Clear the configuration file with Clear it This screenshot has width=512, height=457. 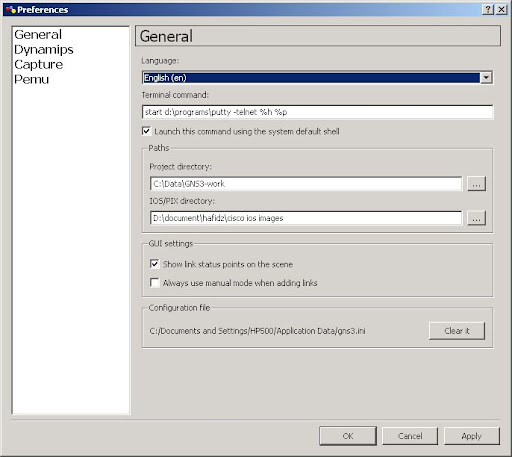tap(457, 331)
